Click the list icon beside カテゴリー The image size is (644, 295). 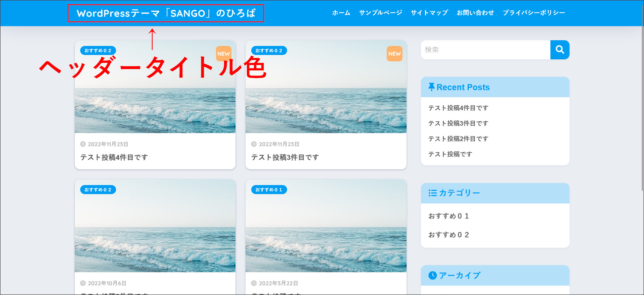point(432,193)
